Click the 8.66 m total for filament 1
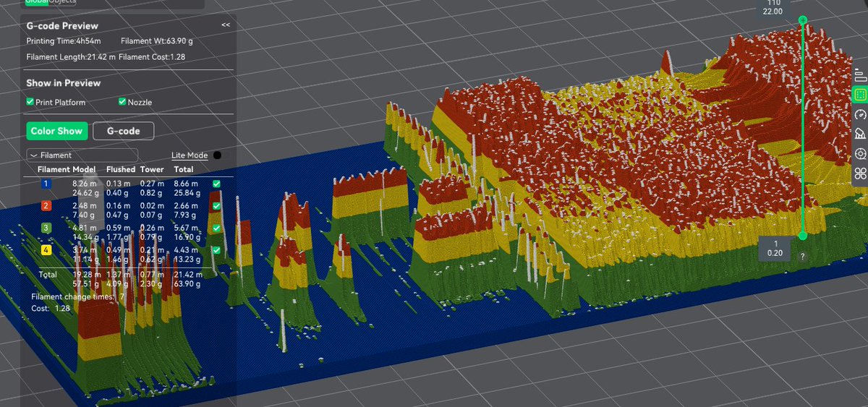Image resolution: width=868 pixels, height=407 pixels. [186, 184]
